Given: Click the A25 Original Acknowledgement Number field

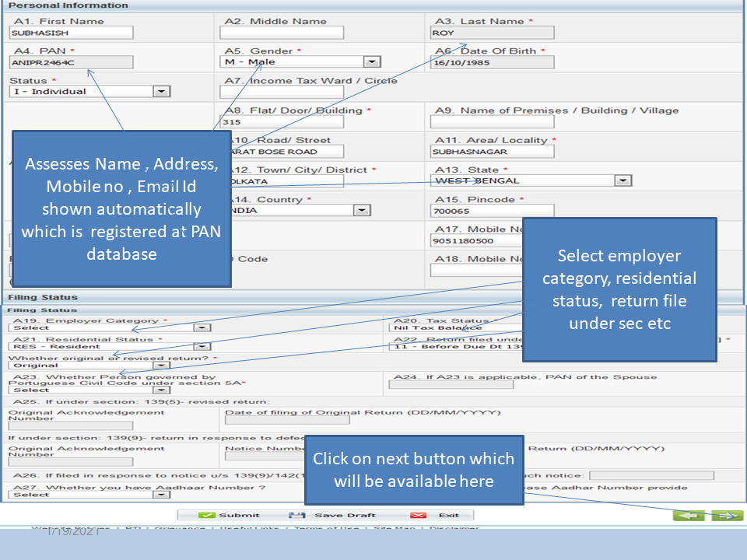Looking at the screenshot, I should tap(71, 425).
